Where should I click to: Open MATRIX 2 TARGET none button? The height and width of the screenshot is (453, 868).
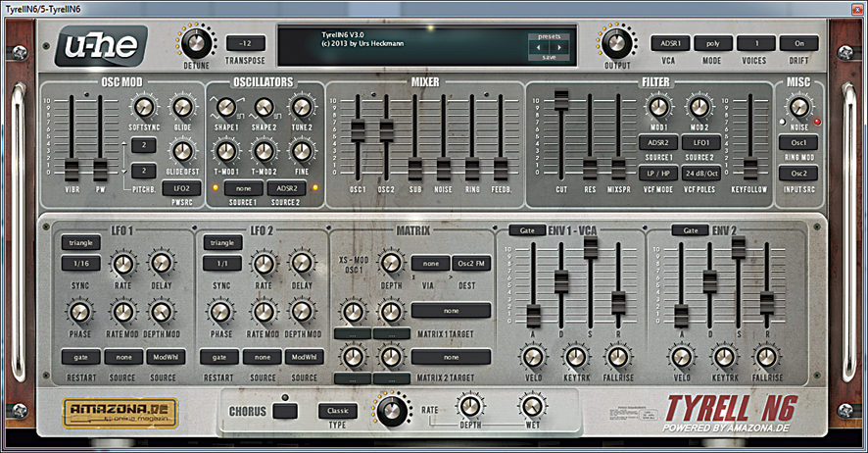coord(452,357)
